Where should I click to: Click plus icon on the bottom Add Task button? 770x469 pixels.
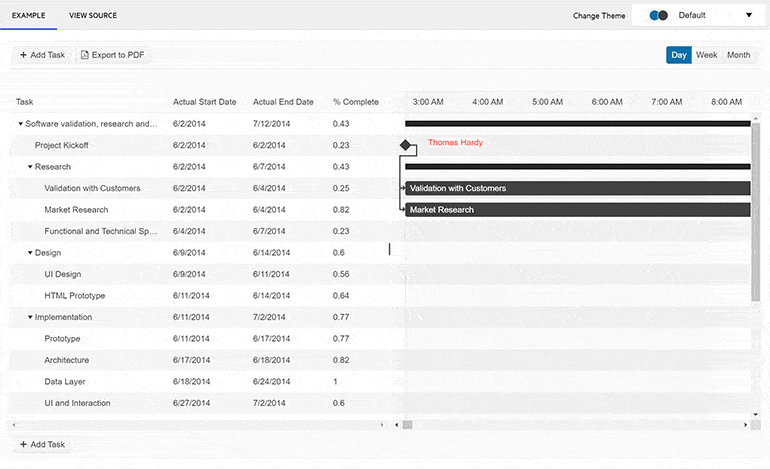click(23, 444)
